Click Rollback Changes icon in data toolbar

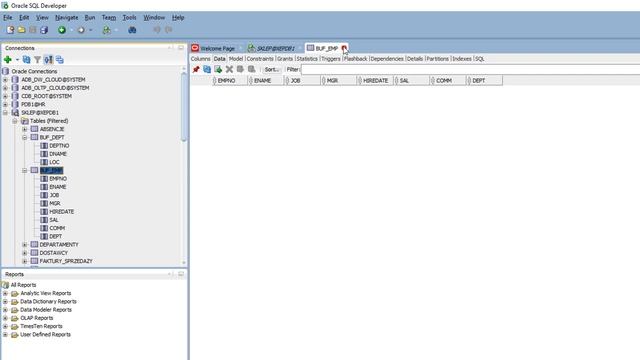[251, 69]
